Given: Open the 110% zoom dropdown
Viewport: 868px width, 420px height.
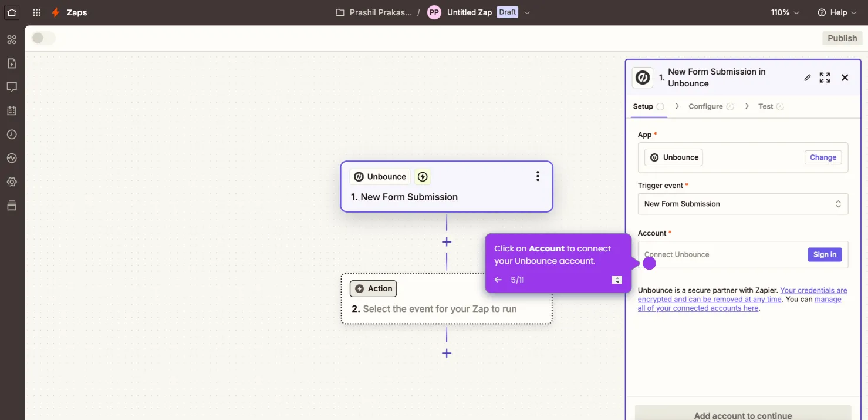Looking at the screenshot, I should coord(785,12).
